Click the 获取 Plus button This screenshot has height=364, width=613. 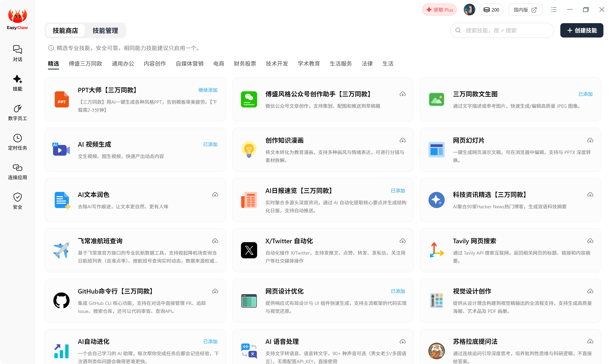[x=439, y=10]
